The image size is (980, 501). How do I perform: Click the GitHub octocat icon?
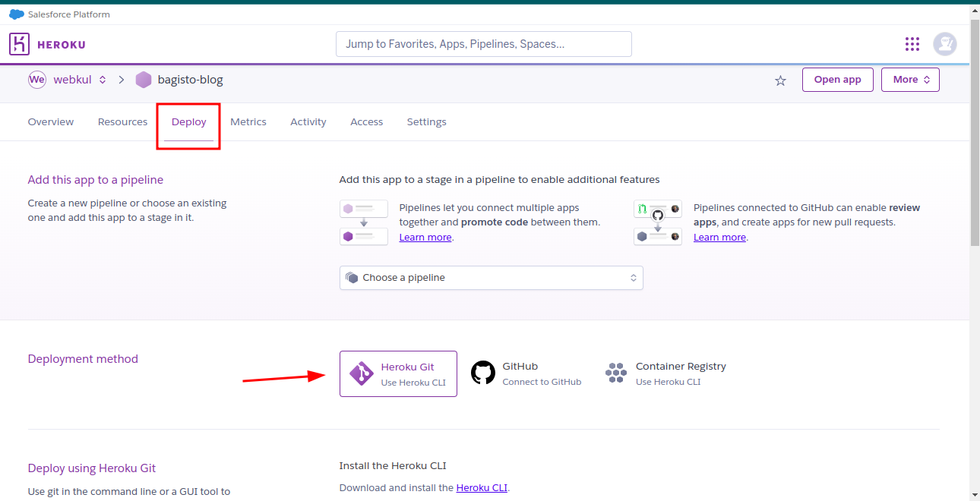[482, 373]
